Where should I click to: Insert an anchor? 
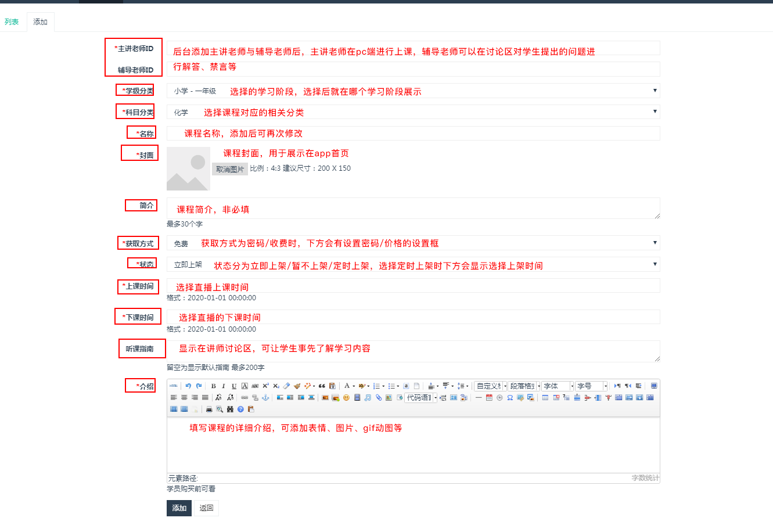click(265, 397)
